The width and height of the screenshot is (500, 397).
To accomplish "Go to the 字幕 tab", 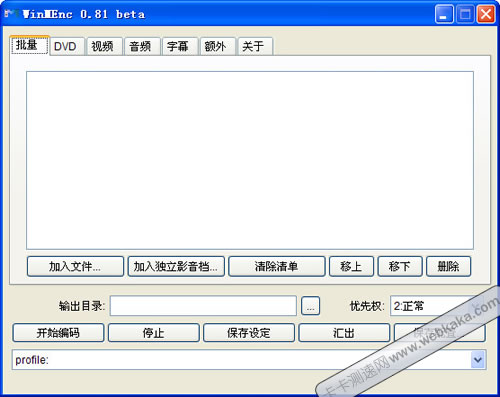I will (x=178, y=46).
